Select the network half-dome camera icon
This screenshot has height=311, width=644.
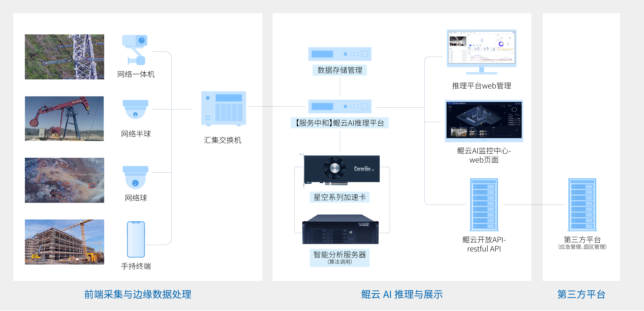pyautogui.click(x=135, y=110)
